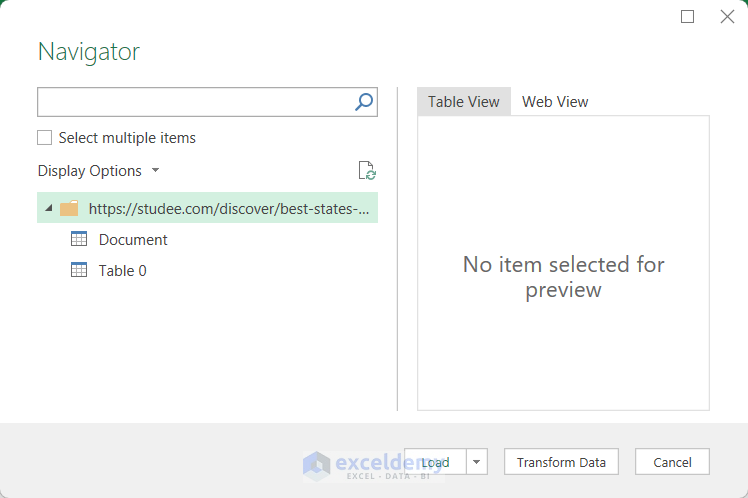
Task: Collapse the studee.com source tree node
Action: (49, 209)
